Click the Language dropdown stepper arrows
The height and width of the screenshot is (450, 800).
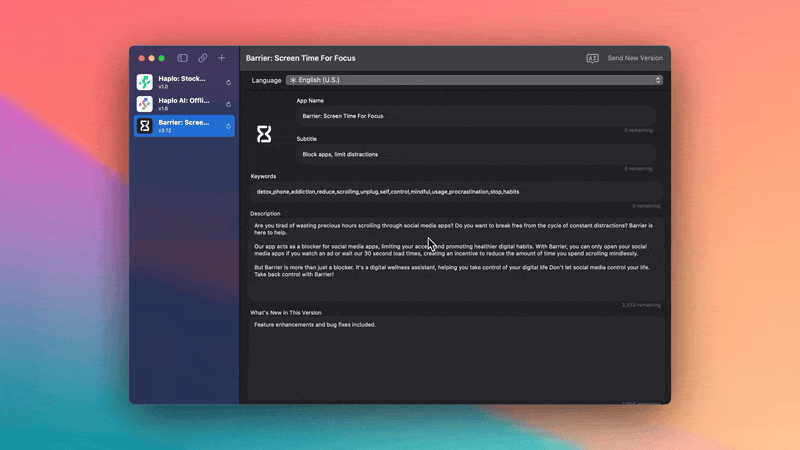coord(658,80)
